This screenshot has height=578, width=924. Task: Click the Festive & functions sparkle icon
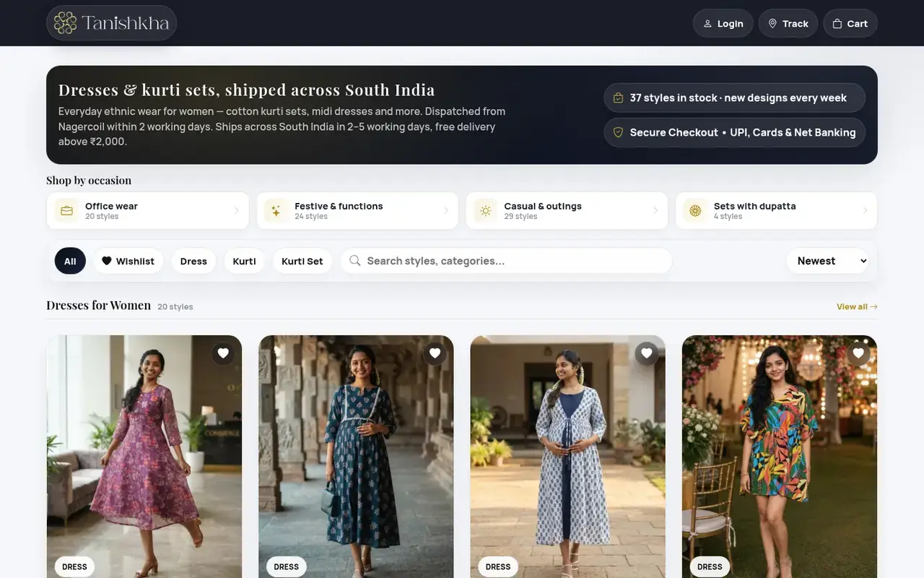[276, 211]
